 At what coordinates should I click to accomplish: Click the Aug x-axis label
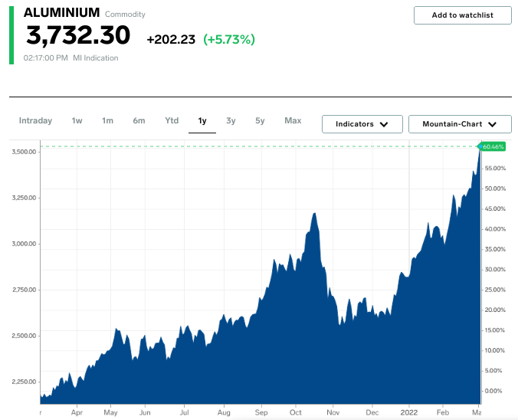tap(224, 412)
